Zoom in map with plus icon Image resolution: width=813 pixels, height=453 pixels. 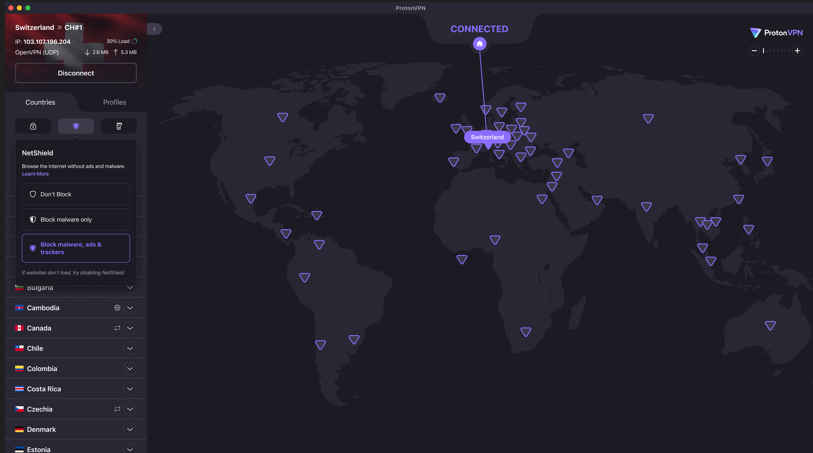(797, 51)
